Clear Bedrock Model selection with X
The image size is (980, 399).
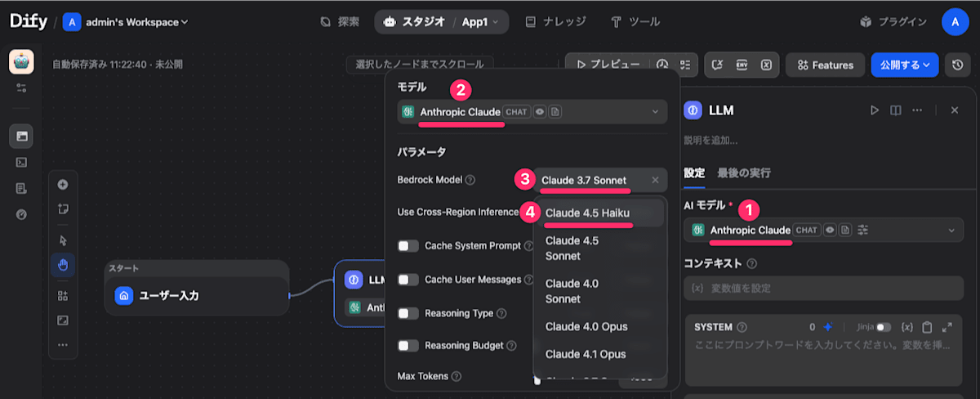[655, 180]
